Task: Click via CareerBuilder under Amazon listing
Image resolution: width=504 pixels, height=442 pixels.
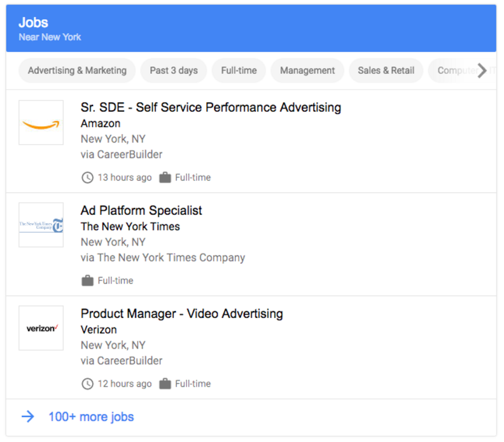Action: pos(122,155)
